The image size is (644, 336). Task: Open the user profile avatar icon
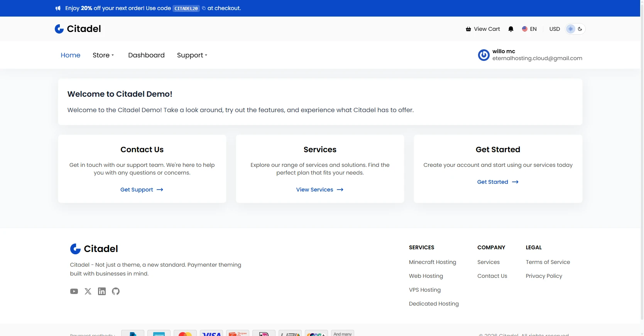pos(483,55)
